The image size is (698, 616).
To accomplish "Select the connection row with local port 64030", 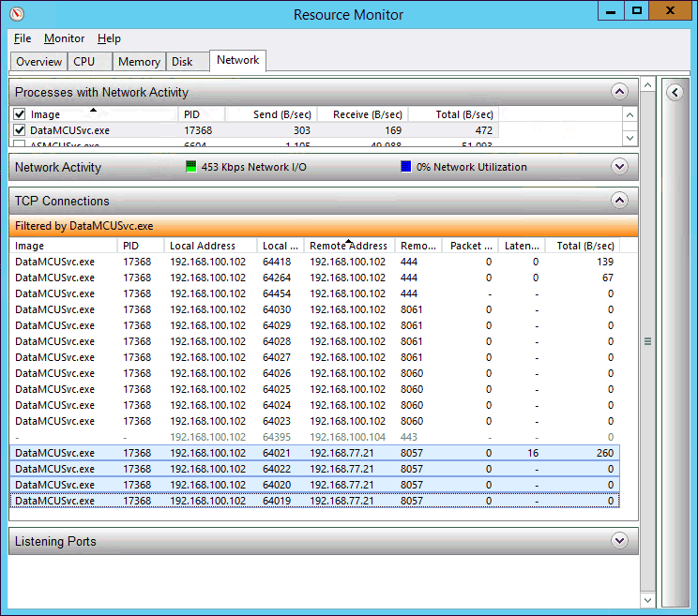I will [x=314, y=309].
